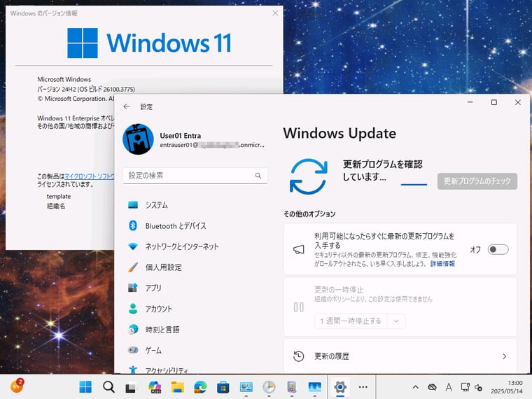The image size is (532, 399).
Task: Open taskbar overflow three dots
Action: click(x=363, y=387)
